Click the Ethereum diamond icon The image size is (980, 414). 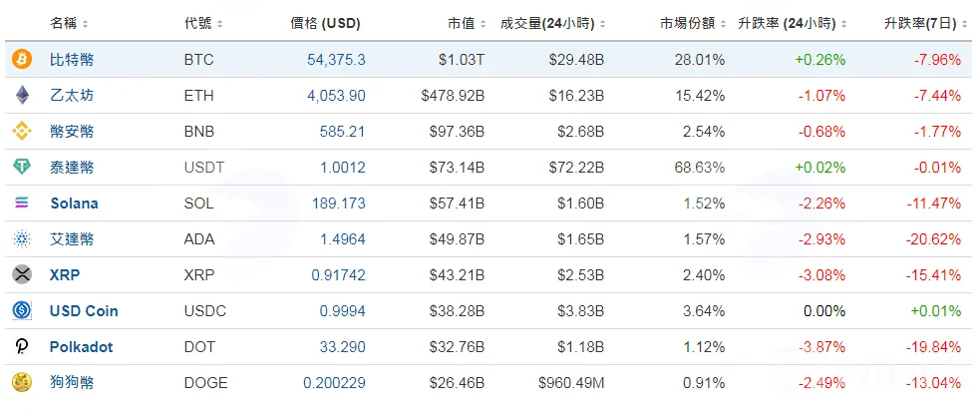coord(22,95)
